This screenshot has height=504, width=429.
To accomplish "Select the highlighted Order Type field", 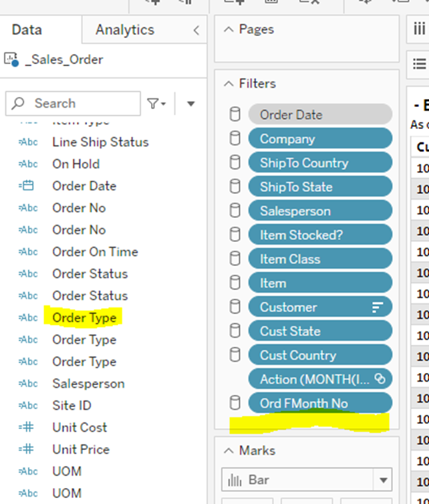I will coord(84,318).
